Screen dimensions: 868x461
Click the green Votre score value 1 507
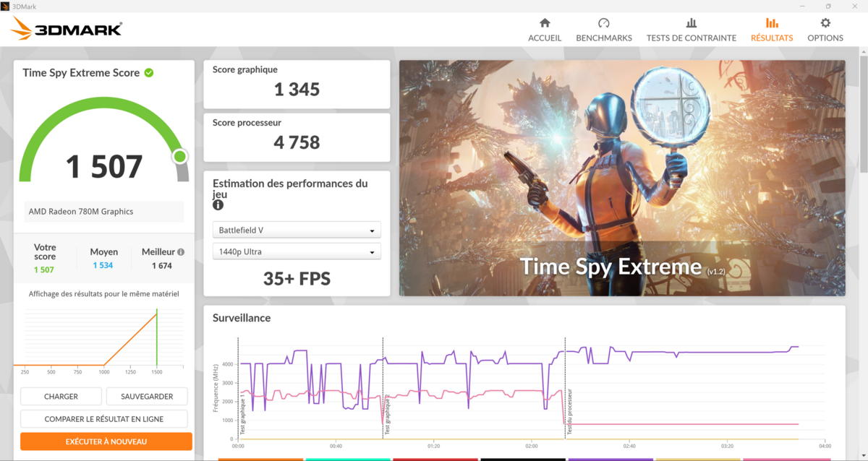click(x=43, y=270)
